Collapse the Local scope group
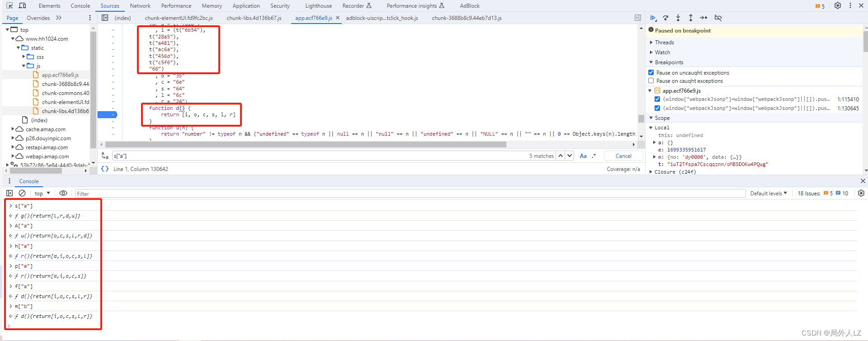Image resolution: width=868 pixels, height=341 pixels. click(x=651, y=128)
